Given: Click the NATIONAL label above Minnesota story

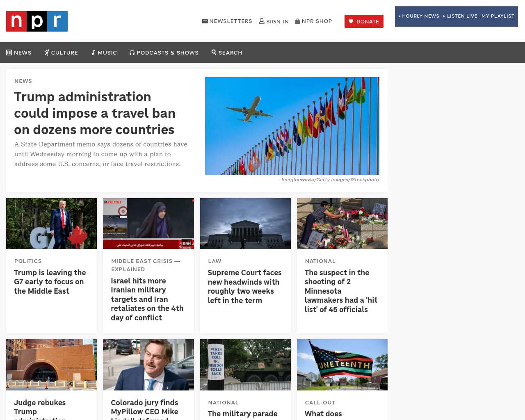Looking at the screenshot, I should click(320, 261).
